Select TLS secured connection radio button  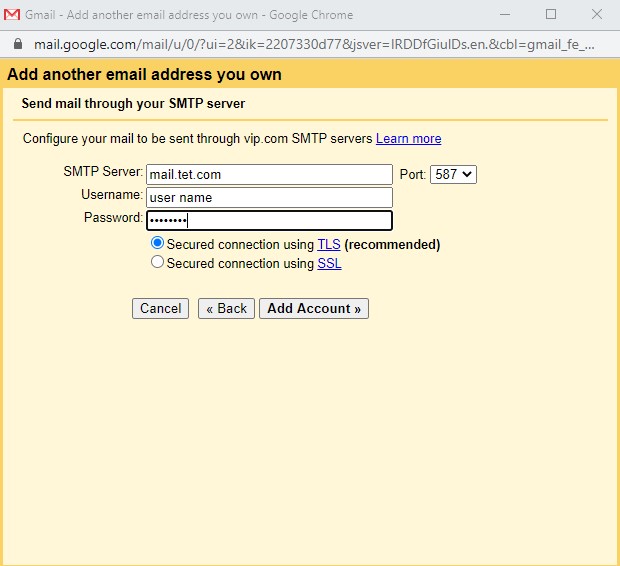157,243
